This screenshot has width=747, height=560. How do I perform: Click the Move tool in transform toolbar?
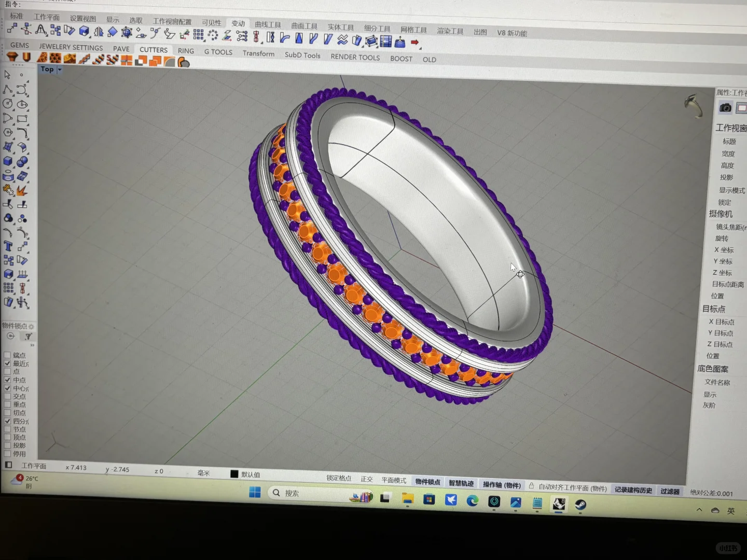point(12,29)
